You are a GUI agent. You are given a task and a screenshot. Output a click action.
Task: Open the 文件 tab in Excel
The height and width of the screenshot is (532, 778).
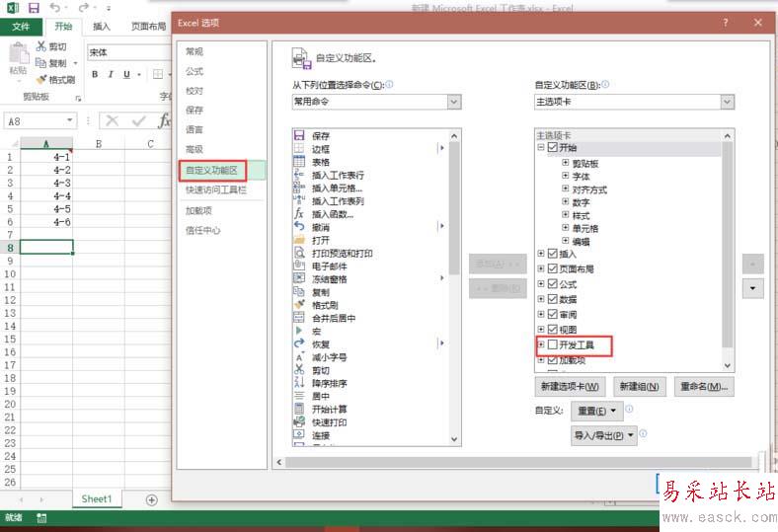(x=21, y=26)
